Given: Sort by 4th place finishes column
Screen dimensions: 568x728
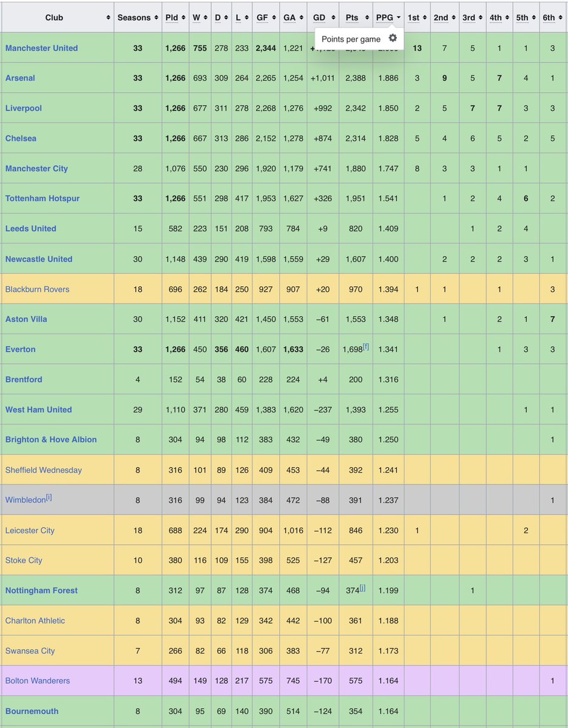Looking at the screenshot, I should coord(499,18).
